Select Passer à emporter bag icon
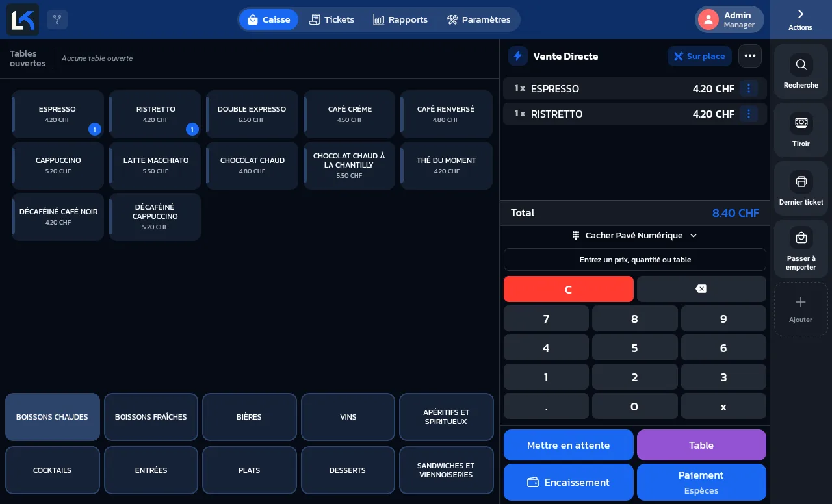832x504 pixels. pyautogui.click(x=801, y=238)
